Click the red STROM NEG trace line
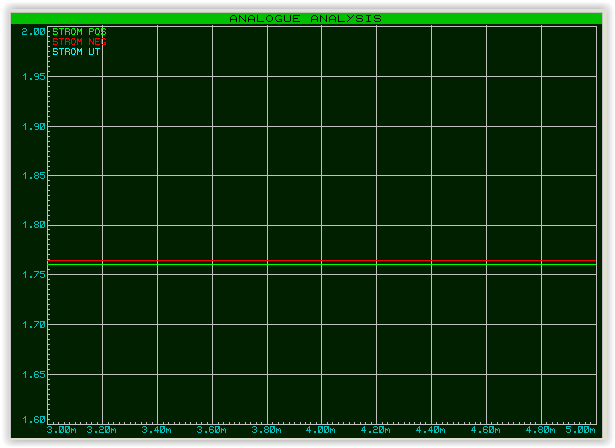The image size is (615, 448). pos(322,260)
